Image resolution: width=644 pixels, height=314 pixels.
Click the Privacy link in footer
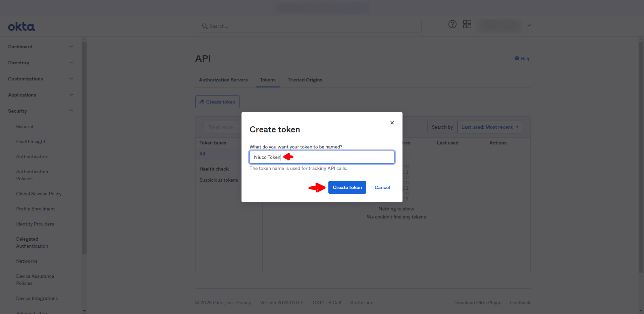tap(243, 303)
